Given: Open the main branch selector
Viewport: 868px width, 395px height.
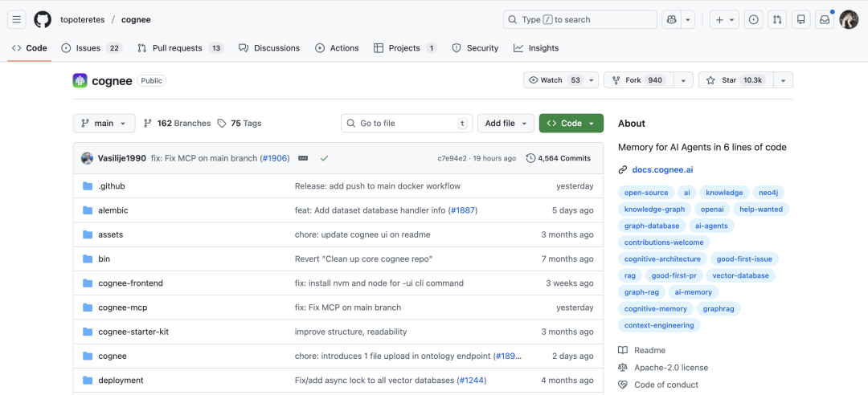Looking at the screenshot, I should click(104, 124).
